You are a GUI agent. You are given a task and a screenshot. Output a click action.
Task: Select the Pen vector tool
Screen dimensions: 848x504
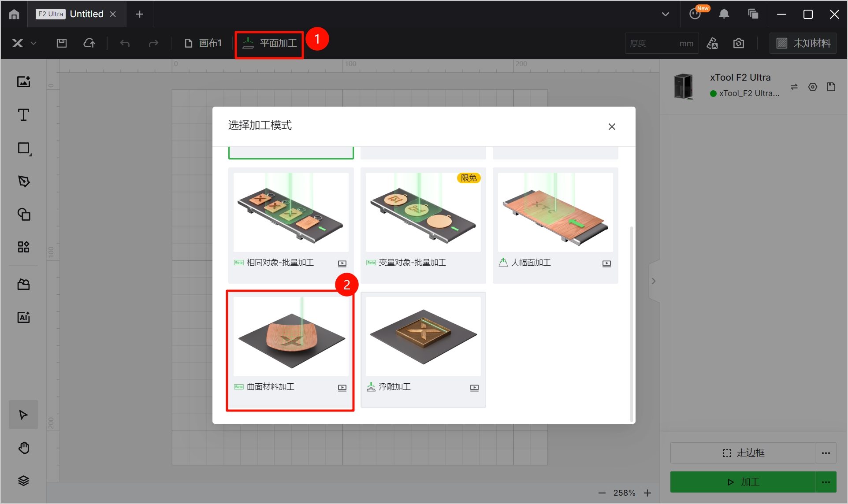(x=24, y=181)
